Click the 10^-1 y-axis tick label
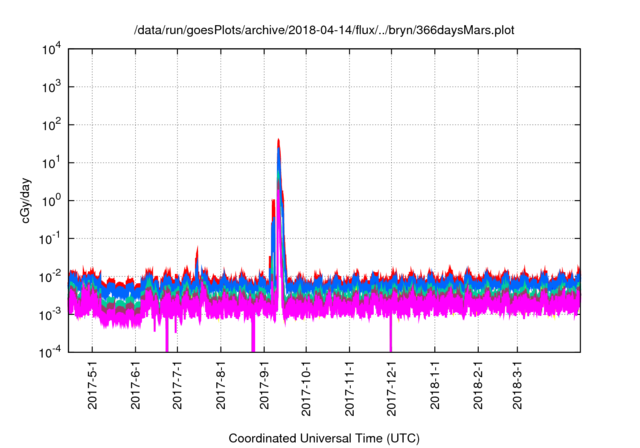 click(x=51, y=239)
